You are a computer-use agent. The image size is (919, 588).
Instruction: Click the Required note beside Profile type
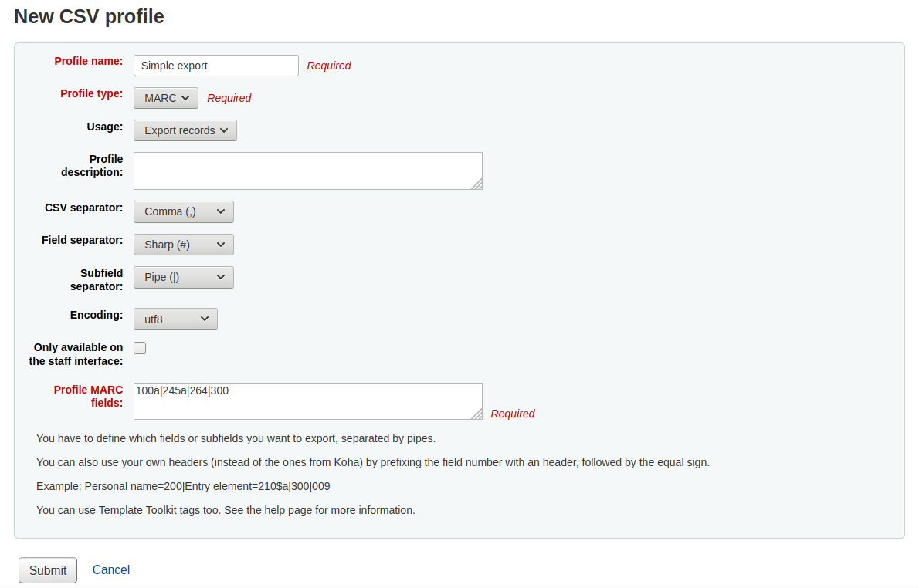pyautogui.click(x=229, y=98)
